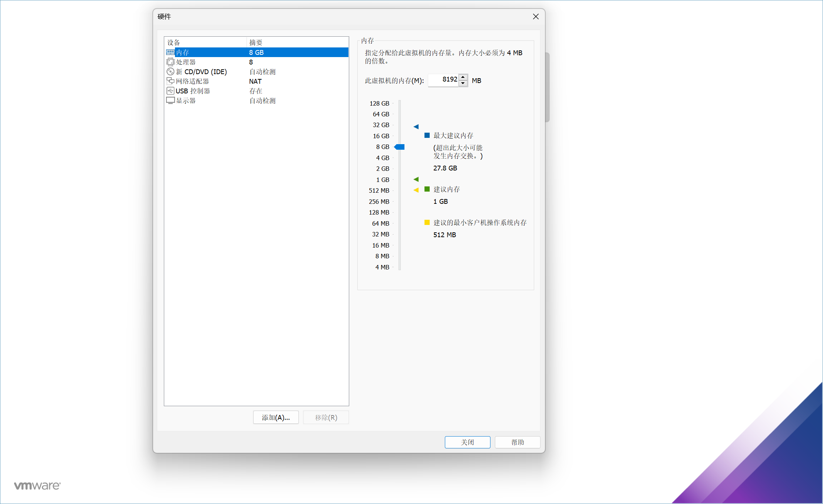This screenshot has height=504, width=823.
Task: Click the yellow minimum guest memory marker
Action: (x=416, y=190)
